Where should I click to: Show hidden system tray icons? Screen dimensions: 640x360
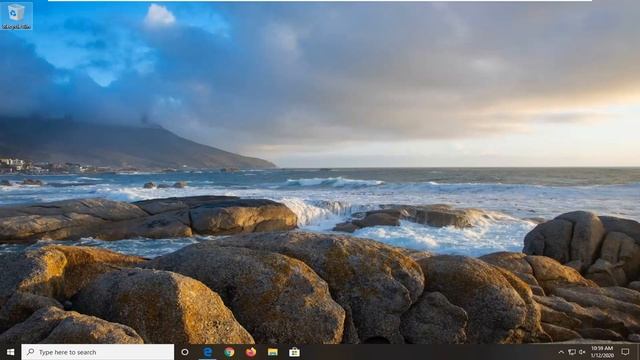pyautogui.click(x=561, y=352)
